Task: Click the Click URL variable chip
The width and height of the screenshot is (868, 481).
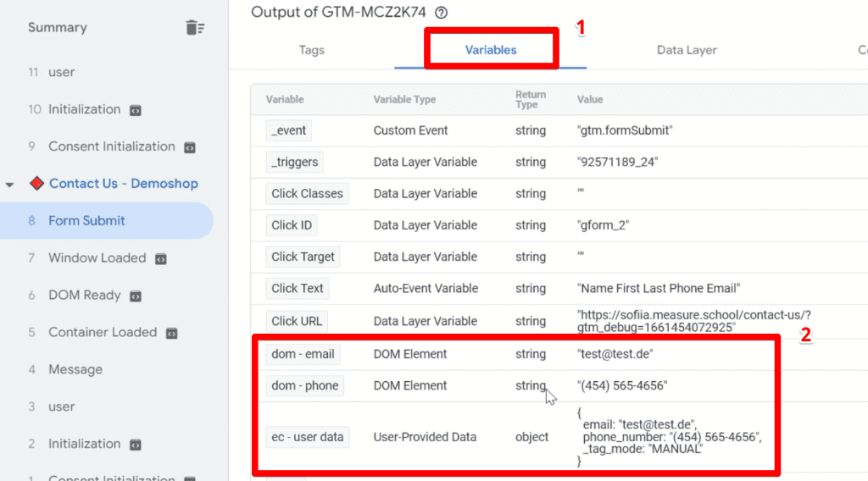Action: pos(297,321)
